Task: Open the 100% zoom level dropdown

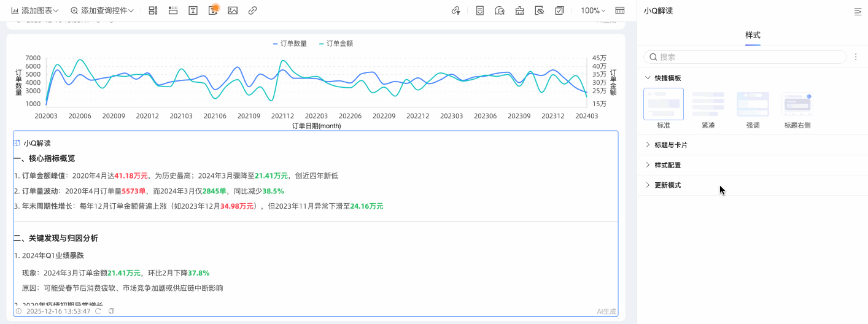Action: click(x=593, y=10)
